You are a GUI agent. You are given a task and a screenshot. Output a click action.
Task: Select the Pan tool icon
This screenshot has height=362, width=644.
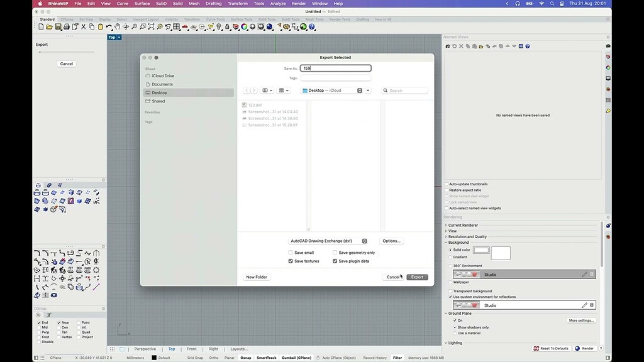[117, 27]
